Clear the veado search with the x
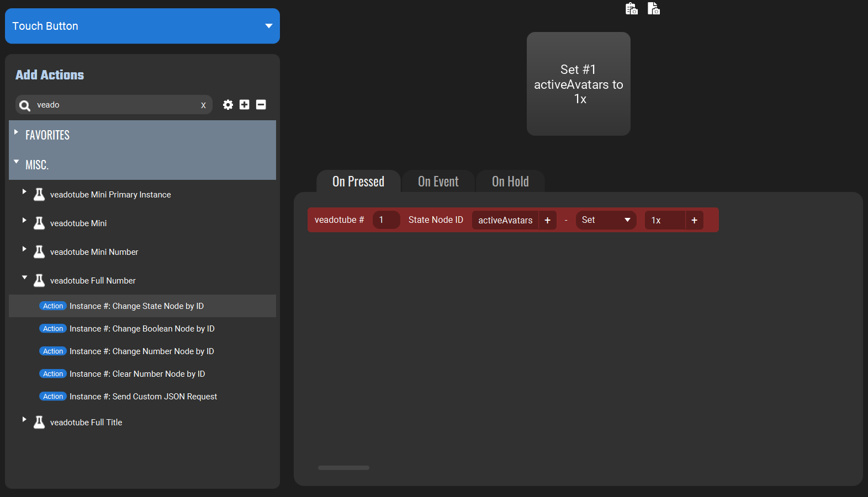The width and height of the screenshot is (868, 497). 203,105
